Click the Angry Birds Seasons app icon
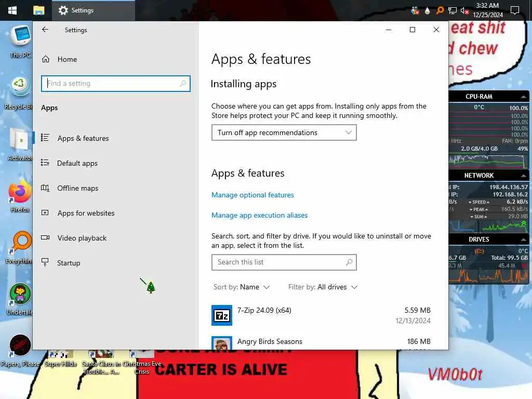532x399 pixels. coord(222,343)
